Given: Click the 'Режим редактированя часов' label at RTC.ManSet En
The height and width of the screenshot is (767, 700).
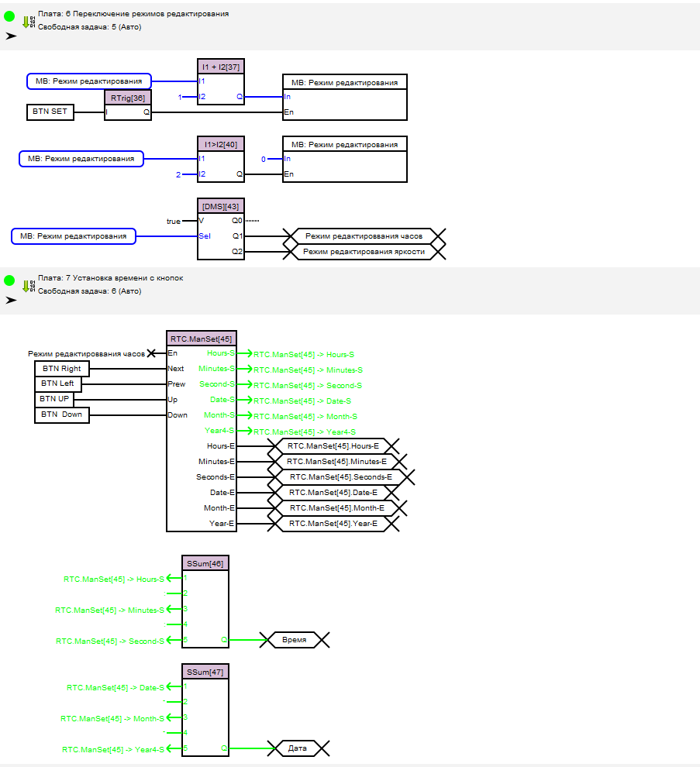Looking at the screenshot, I should pyautogui.click(x=86, y=353).
